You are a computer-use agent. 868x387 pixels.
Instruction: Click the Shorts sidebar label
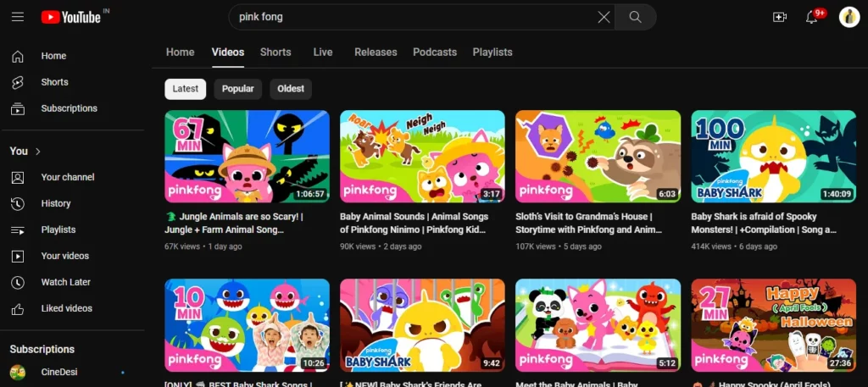[x=55, y=82]
